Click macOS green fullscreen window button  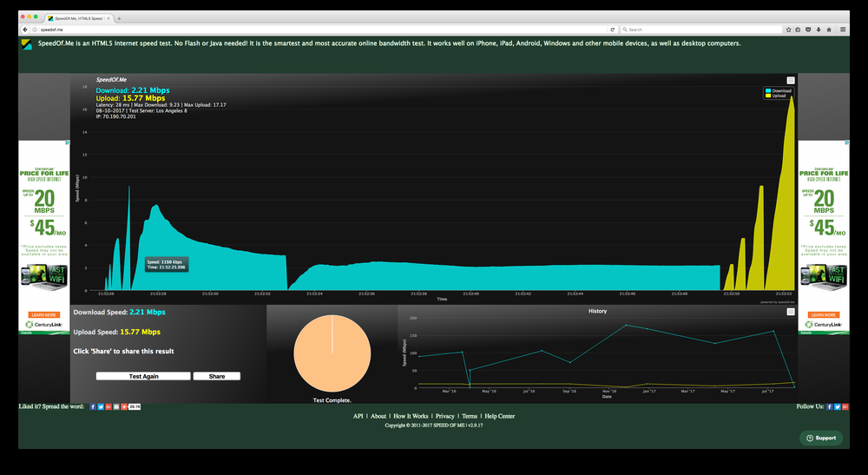tap(36, 17)
